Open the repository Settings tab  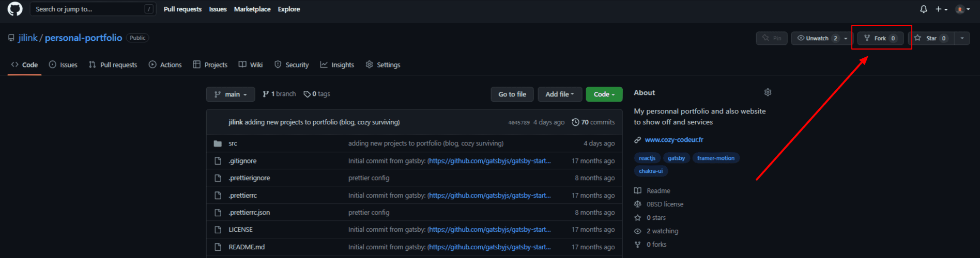(x=383, y=64)
